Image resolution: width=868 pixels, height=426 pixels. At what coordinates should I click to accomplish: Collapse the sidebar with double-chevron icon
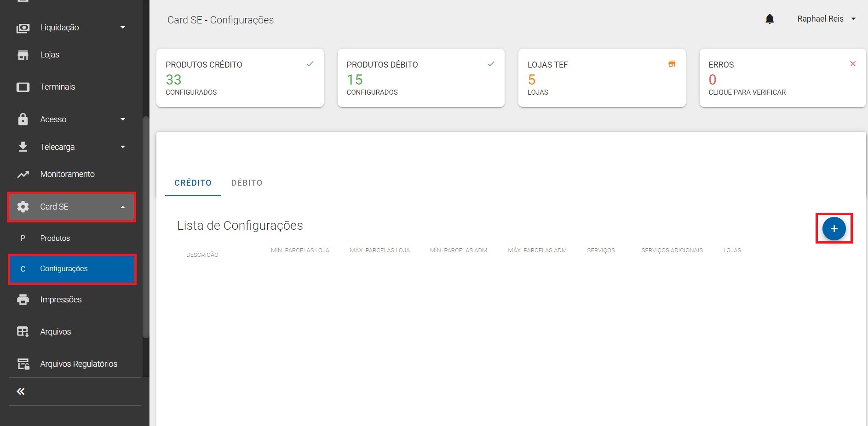(x=21, y=392)
